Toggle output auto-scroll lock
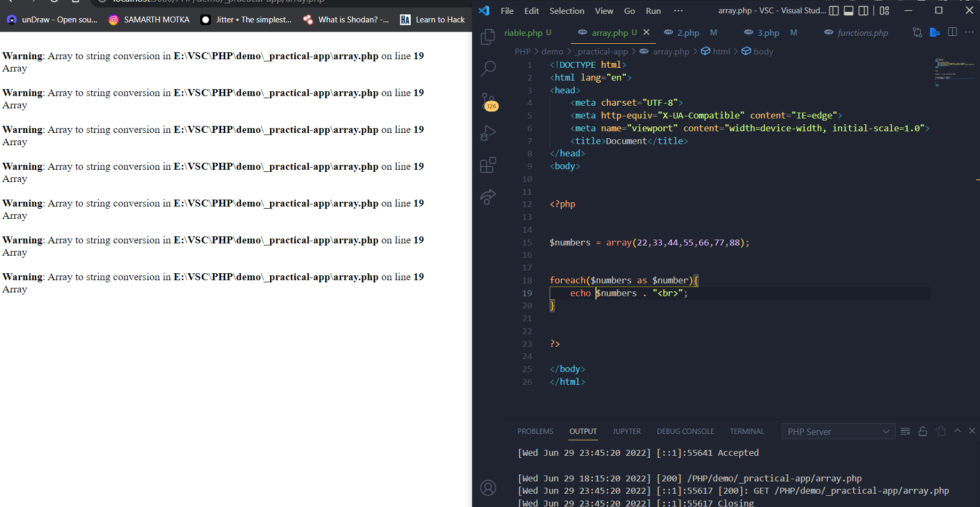980x507 pixels. point(923,431)
